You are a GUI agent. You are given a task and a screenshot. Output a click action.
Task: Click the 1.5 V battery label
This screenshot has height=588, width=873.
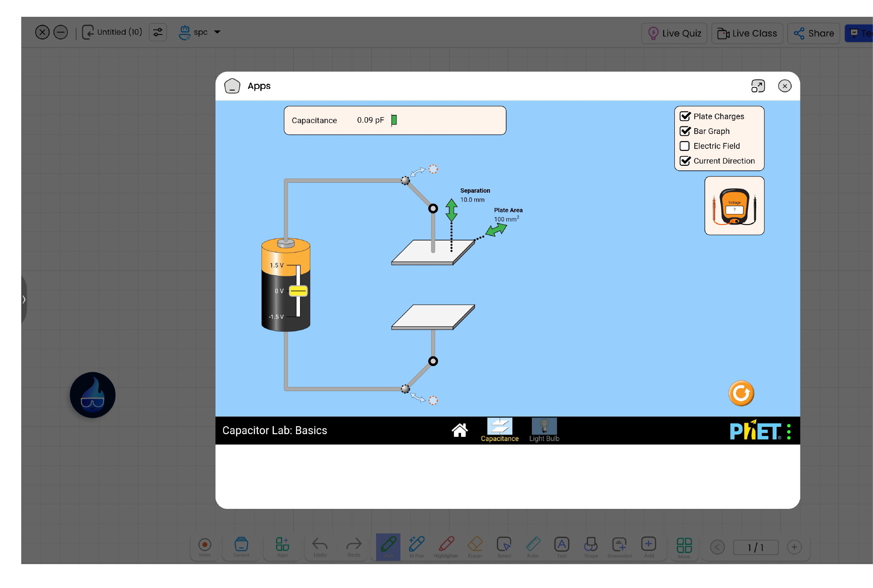point(277,265)
